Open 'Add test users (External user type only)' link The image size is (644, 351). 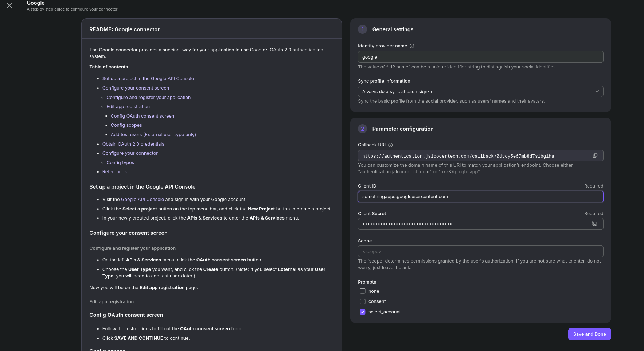[153, 135]
